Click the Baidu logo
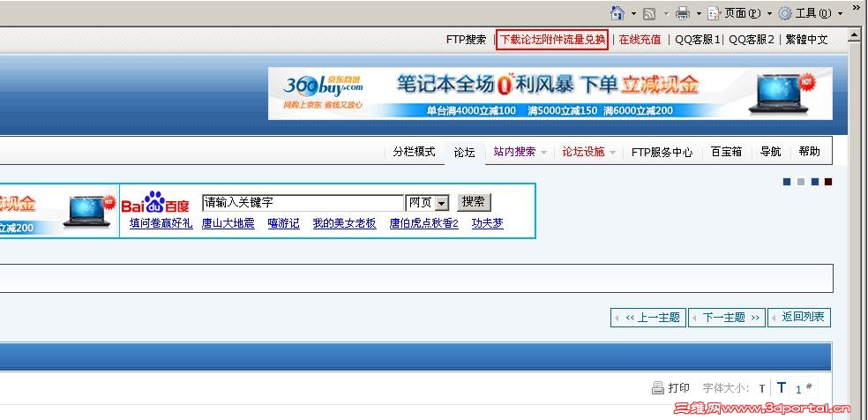 pyautogui.click(x=155, y=203)
